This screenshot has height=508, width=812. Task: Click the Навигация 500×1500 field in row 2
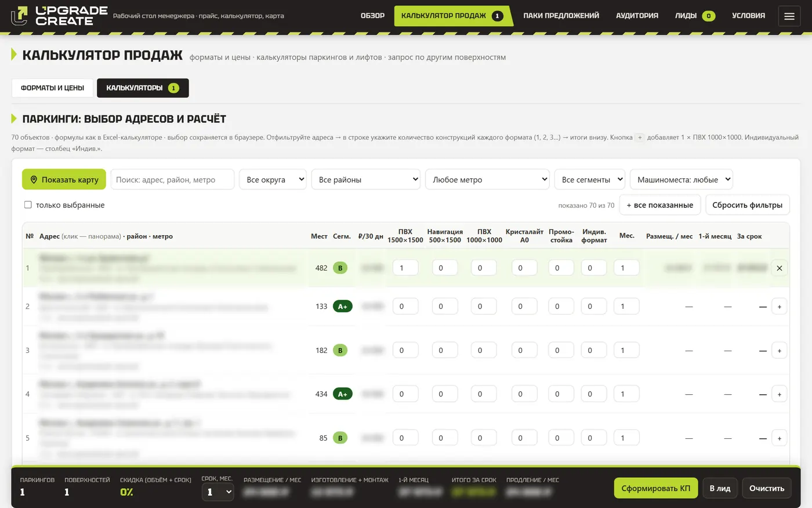click(x=445, y=306)
